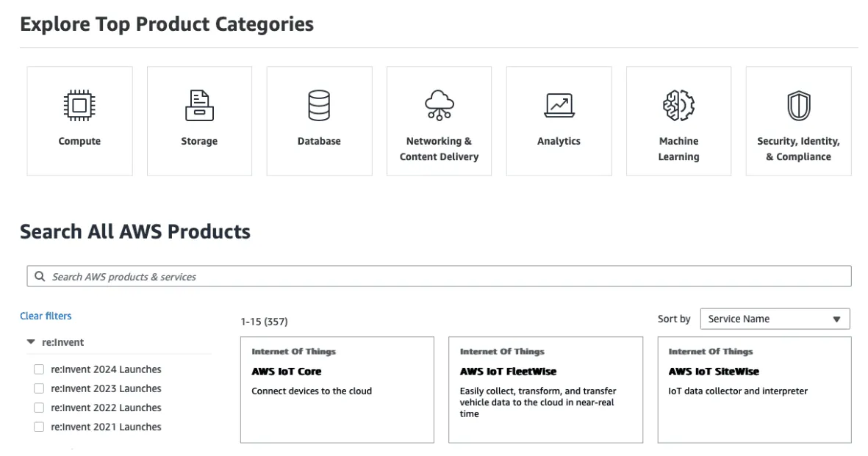Click the magnifier icon in the search bar
868x456 pixels.
point(40,277)
